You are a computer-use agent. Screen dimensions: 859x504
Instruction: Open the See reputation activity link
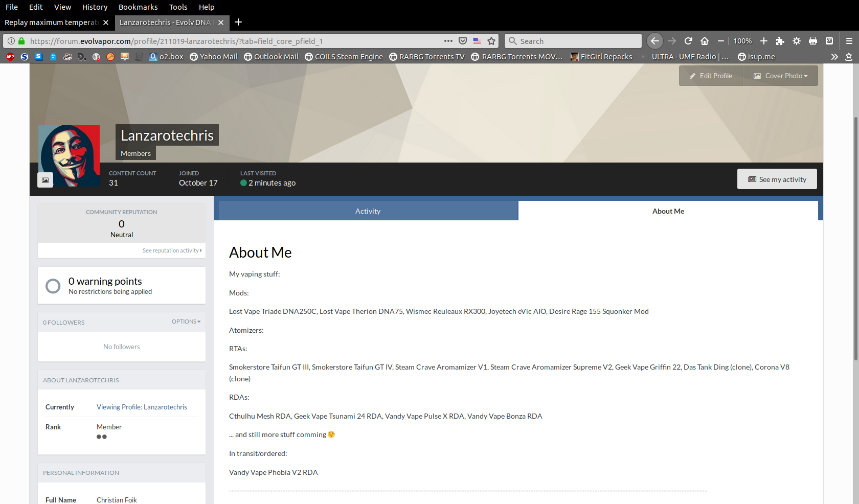[172, 250]
